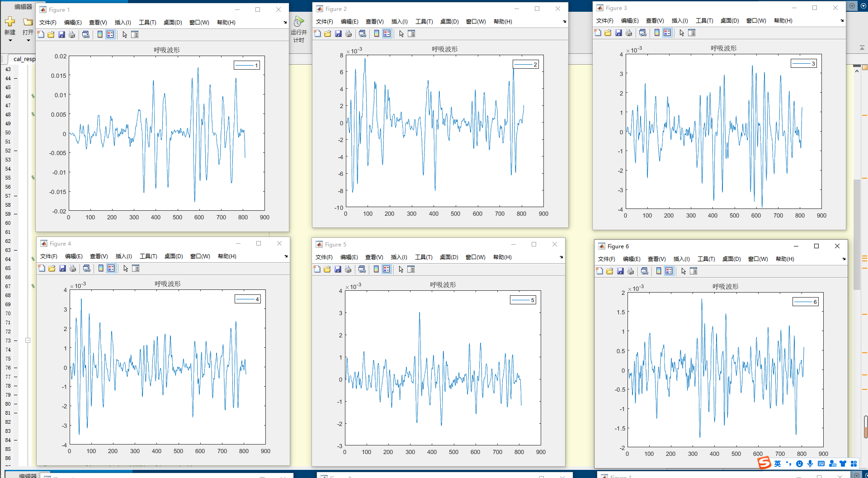Open Property Inspector icon in Figure 2
Viewport: 868px width, 478px height.
click(x=411, y=33)
